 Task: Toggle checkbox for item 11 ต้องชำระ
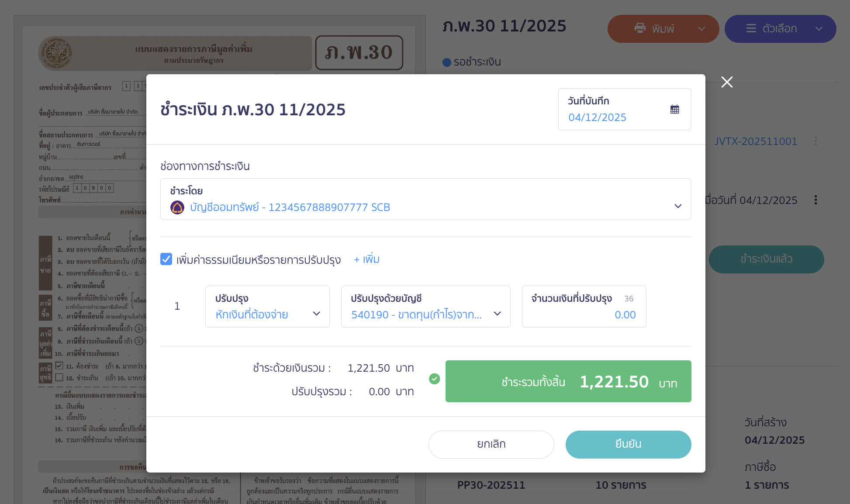click(59, 366)
